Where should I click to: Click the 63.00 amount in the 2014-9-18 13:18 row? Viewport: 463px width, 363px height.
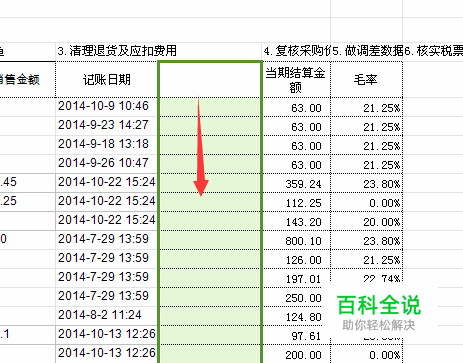(296, 145)
